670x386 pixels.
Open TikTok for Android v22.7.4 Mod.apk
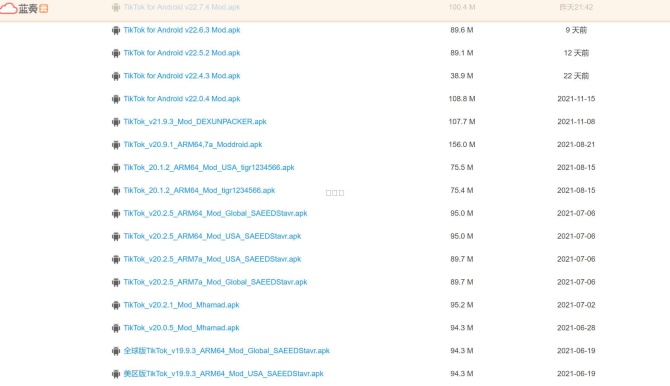click(182, 7)
